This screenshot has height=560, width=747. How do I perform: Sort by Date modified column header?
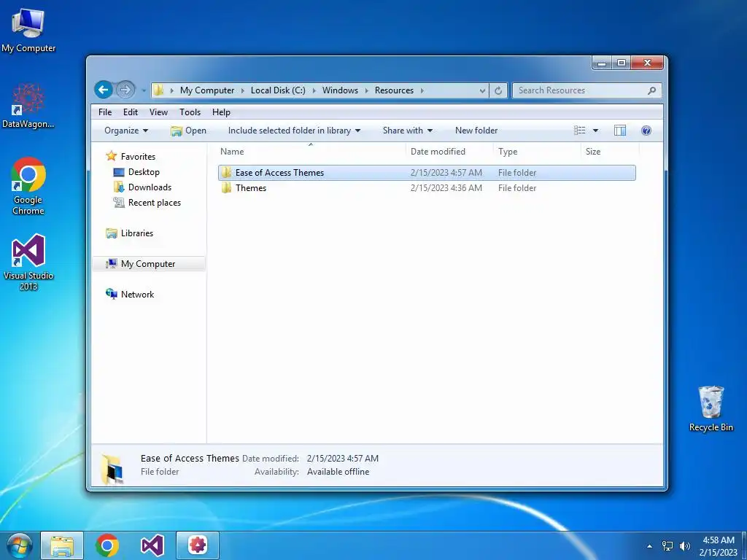[x=438, y=152]
